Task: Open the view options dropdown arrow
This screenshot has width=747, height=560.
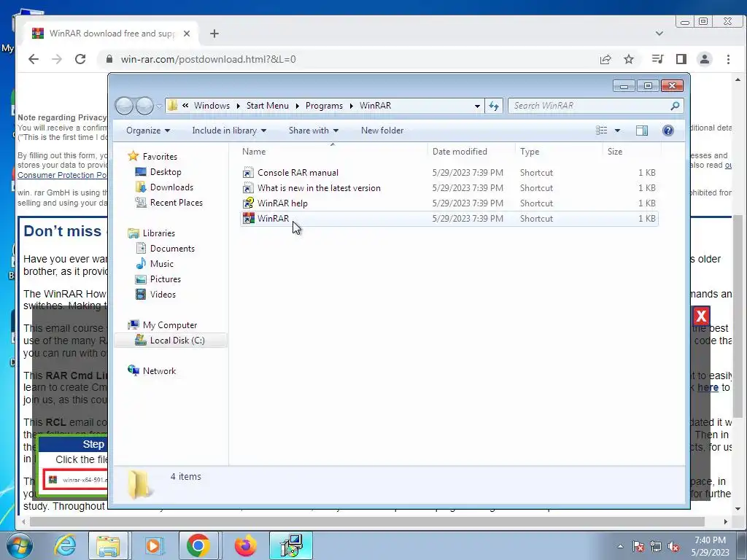Action: 617,131
